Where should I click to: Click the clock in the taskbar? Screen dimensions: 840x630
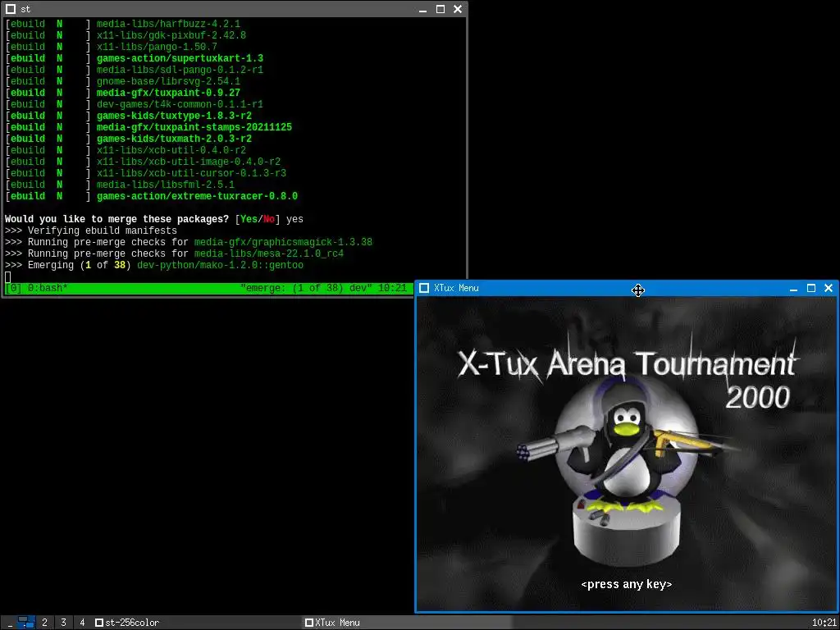pos(824,623)
